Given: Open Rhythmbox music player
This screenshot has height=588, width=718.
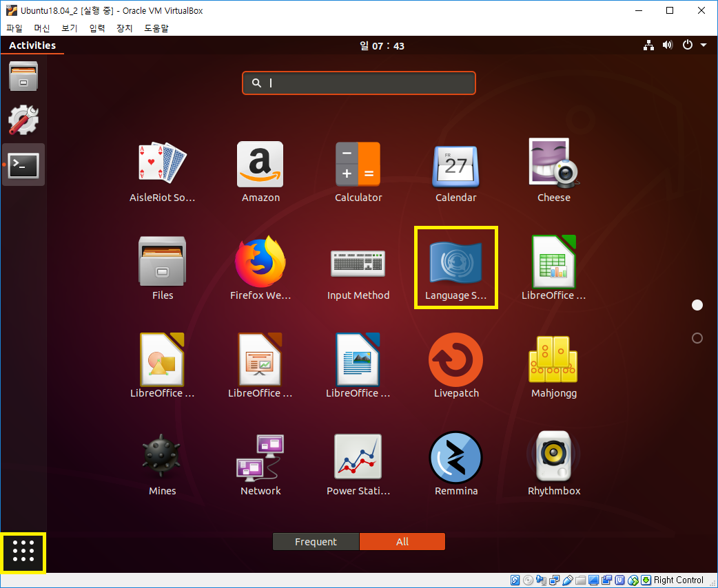Looking at the screenshot, I should click(553, 465).
